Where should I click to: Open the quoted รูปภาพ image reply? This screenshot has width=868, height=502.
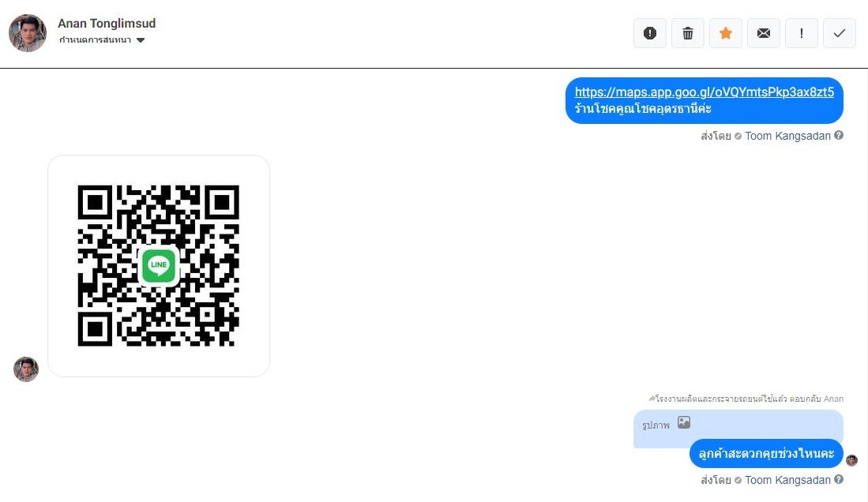pyautogui.click(x=738, y=425)
